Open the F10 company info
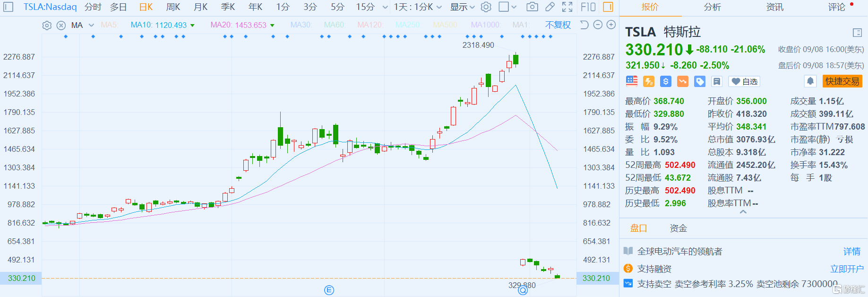 point(588,7)
